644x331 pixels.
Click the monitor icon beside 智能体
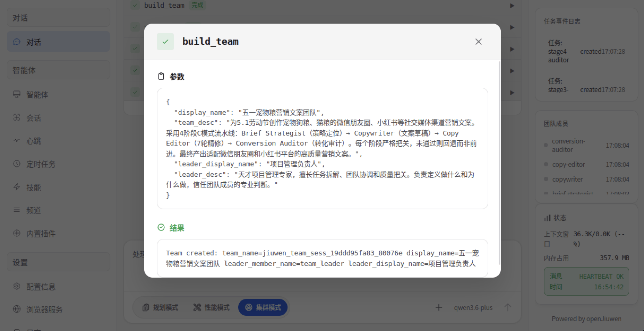click(x=17, y=94)
